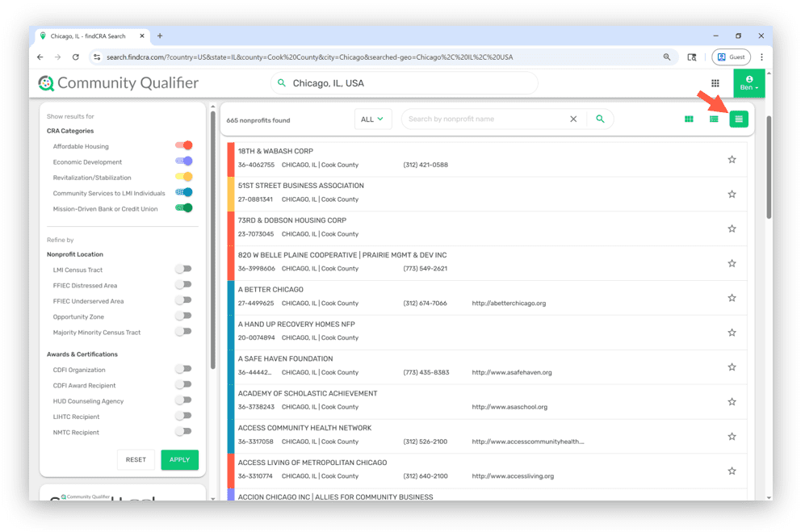Click the filter sidebar scrollbar
This screenshot has width=805, height=532.
(x=213, y=240)
